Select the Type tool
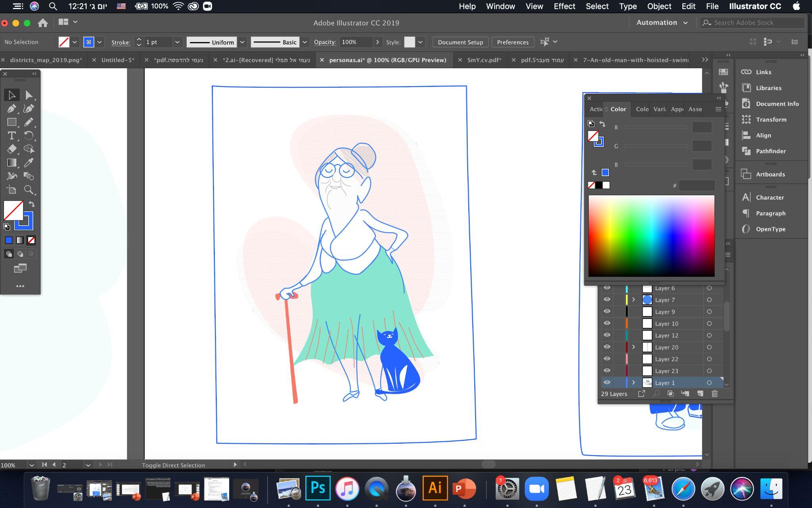 coord(11,136)
